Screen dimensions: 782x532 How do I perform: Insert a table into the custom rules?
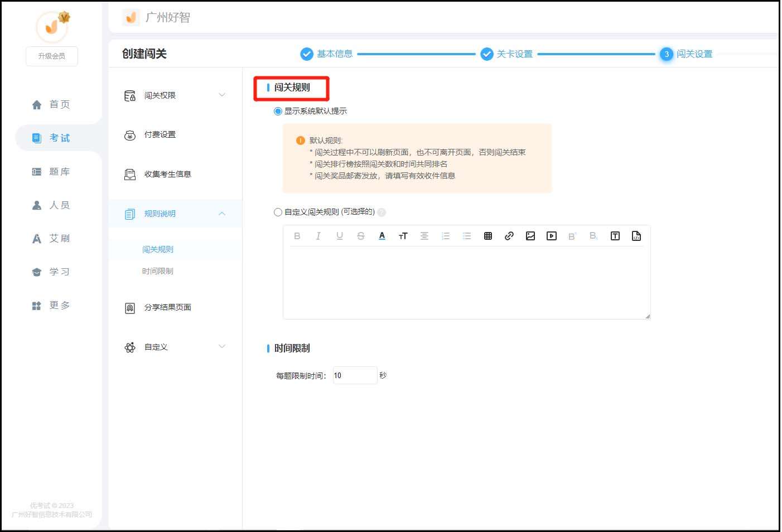[x=488, y=235]
